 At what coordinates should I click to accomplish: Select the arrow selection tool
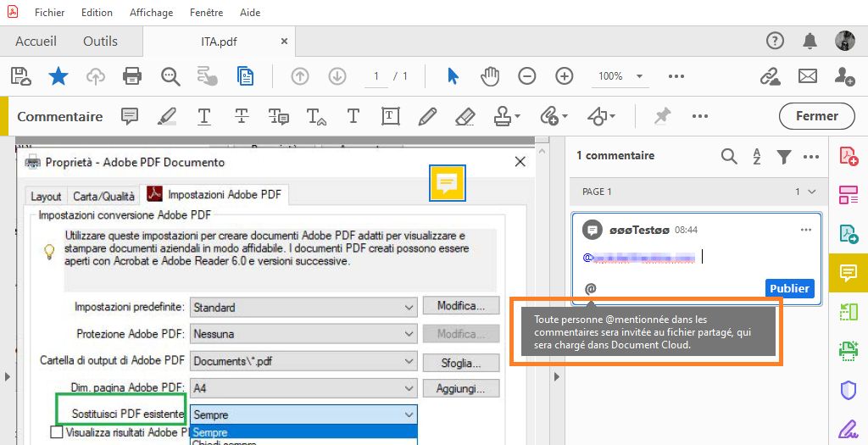pyautogui.click(x=453, y=75)
